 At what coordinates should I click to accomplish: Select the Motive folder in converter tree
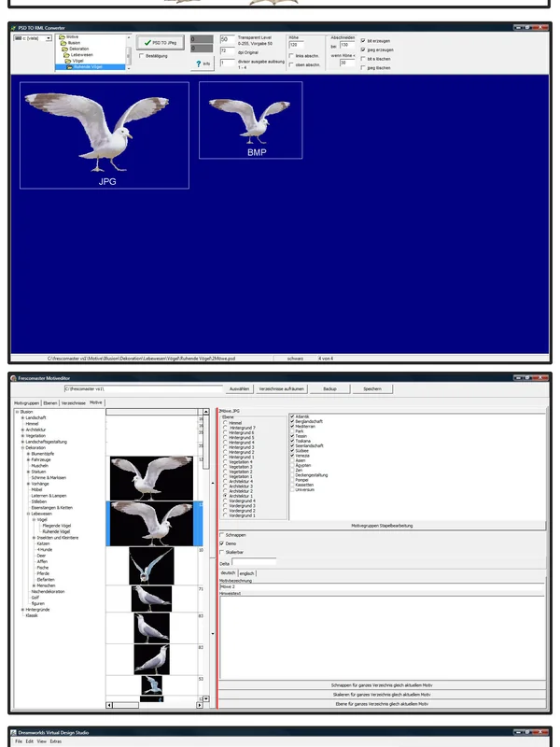point(69,36)
